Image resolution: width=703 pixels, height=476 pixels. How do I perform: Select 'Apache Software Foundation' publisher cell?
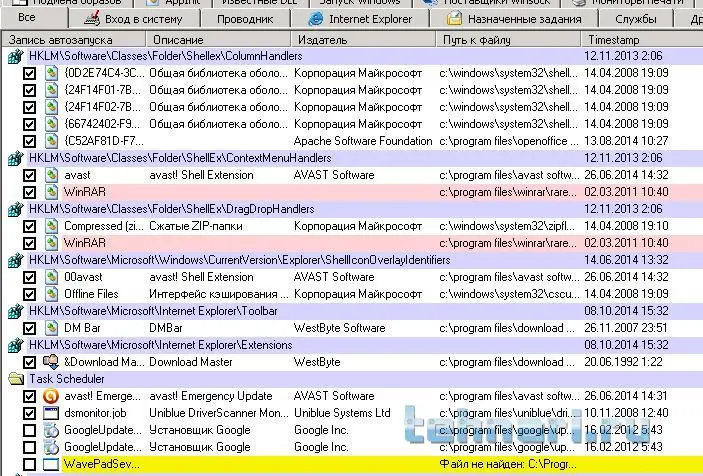[363, 141]
